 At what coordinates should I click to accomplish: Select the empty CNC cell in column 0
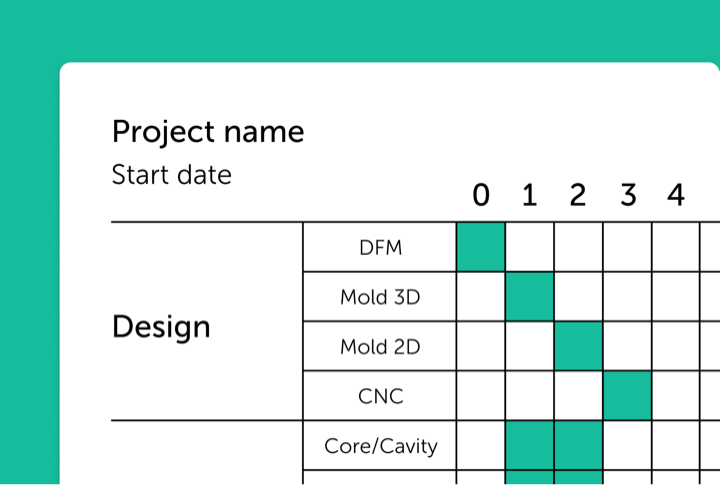point(481,396)
